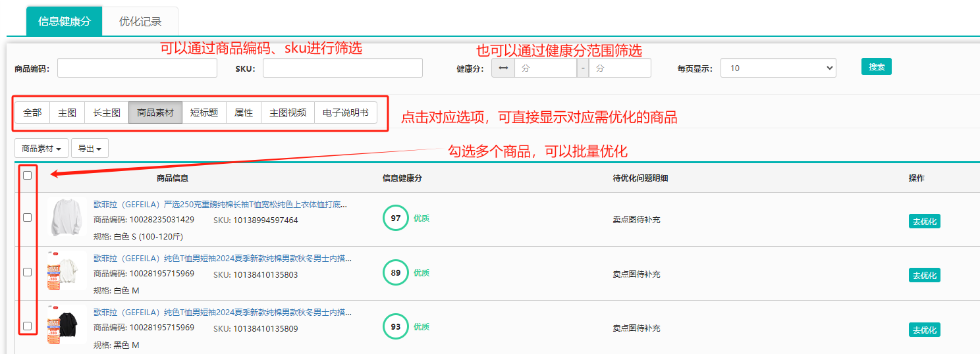Click the 97 score circle badge
The width and height of the screenshot is (980, 354).
coord(396,218)
